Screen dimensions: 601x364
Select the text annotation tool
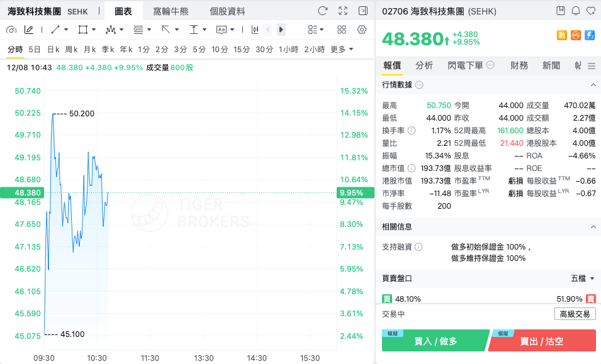click(222, 30)
